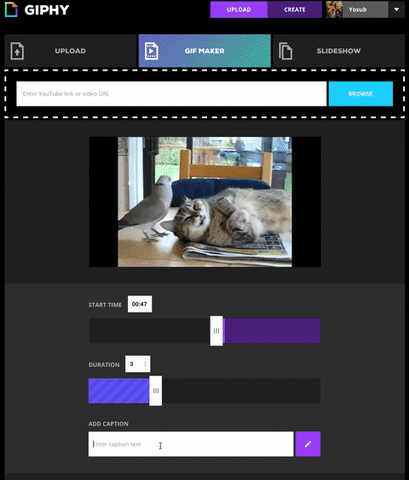Click the upload file icon
409x480 pixels.
[17, 51]
